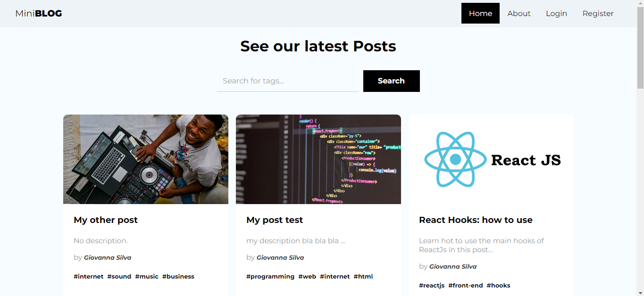Click the #sound tag
Image resolution: width=644 pixels, height=296 pixels.
click(x=119, y=277)
